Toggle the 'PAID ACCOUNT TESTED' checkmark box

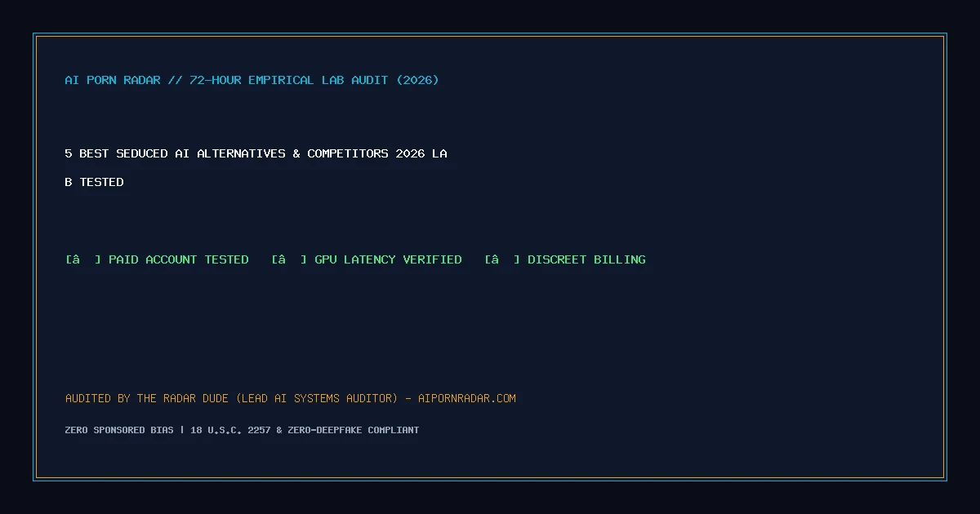pos(83,259)
